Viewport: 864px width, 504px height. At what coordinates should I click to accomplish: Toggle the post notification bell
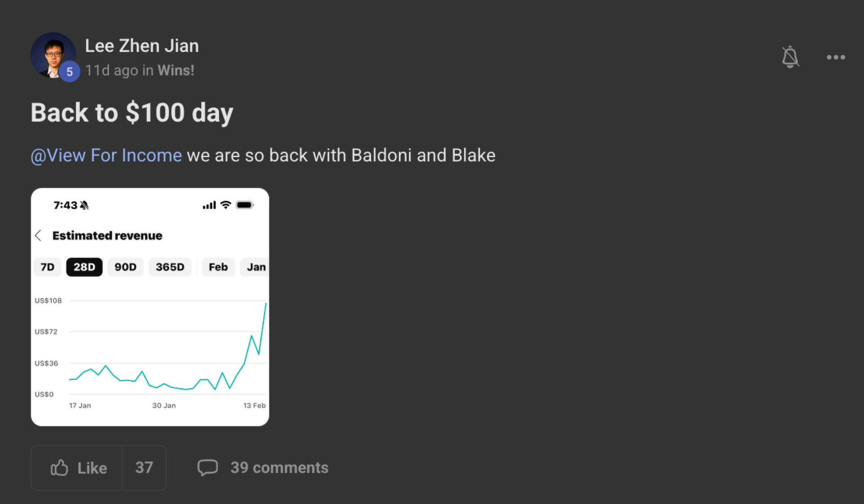[x=790, y=57]
